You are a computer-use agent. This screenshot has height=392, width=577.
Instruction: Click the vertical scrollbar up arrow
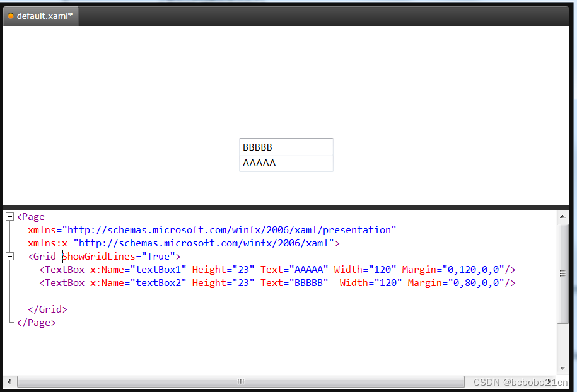(x=562, y=217)
